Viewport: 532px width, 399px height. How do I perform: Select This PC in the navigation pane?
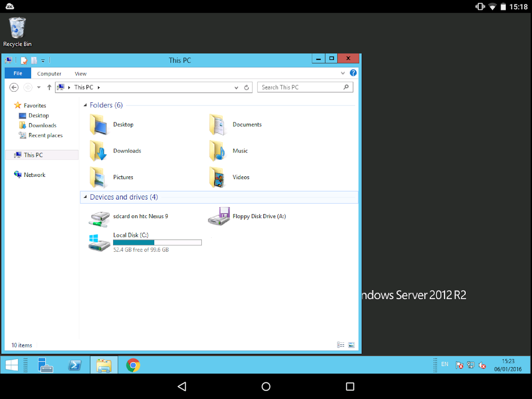41,155
